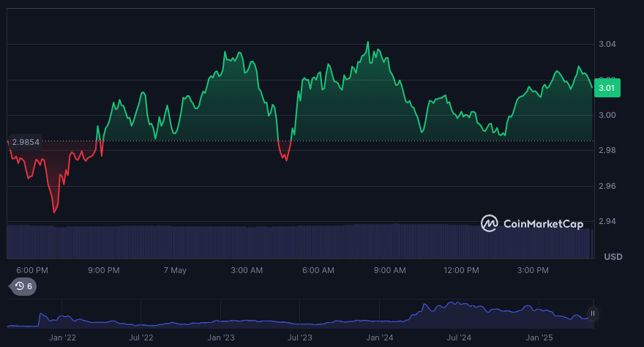The image size is (644, 347).
Task: Click the green 3.01 current price tag
Action: click(607, 88)
